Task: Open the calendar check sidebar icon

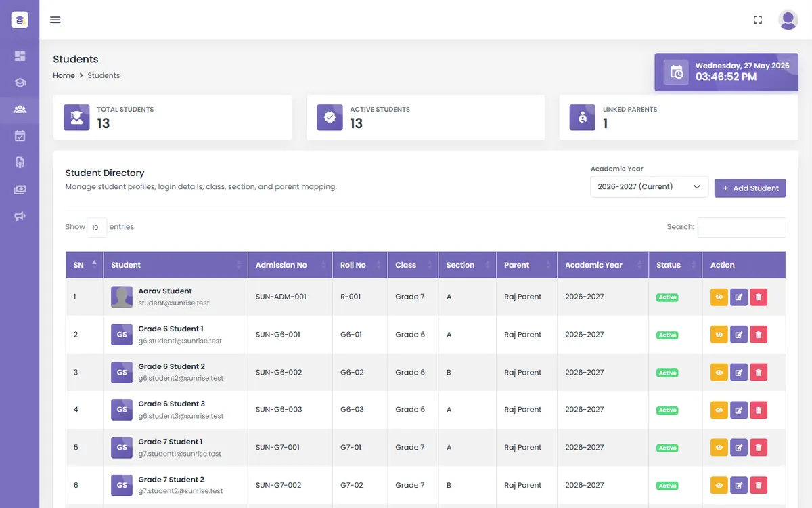Action: [x=20, y=135]
